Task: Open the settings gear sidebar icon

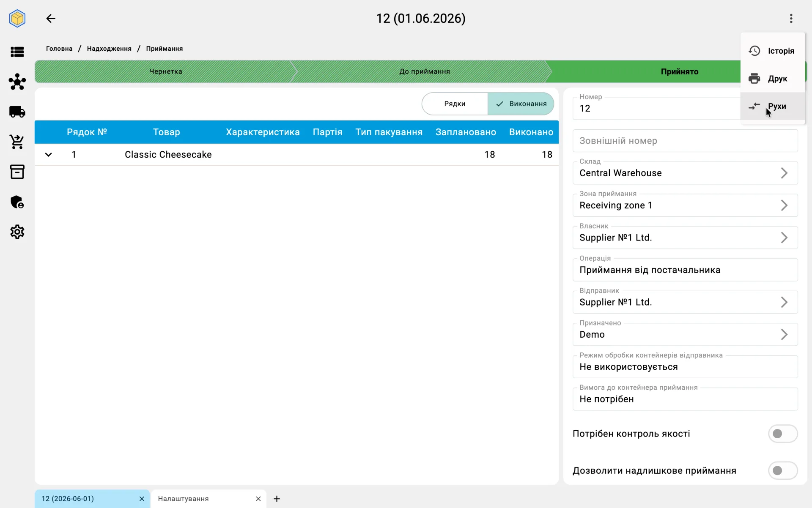Action: point(17,232)
